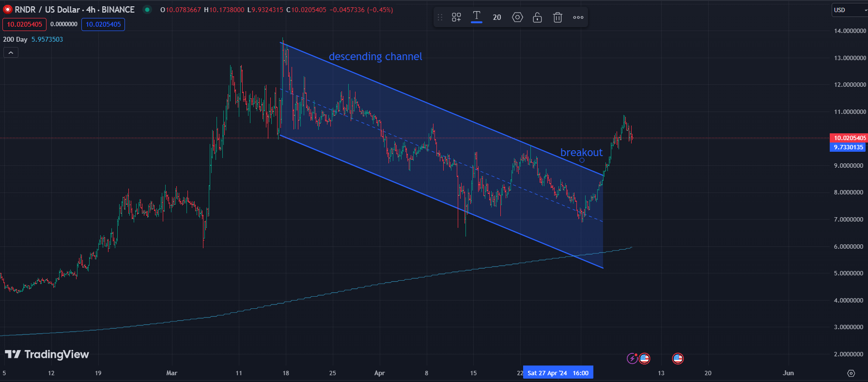The height and width of the screenshot is (382, 868).
Task: Change the font size value 20
Action: [497, 17]
